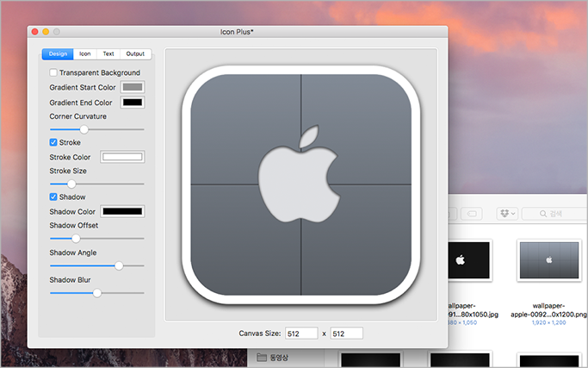Switch to the Design tab
Screen dimensions: 588x368
click(58, 53)
